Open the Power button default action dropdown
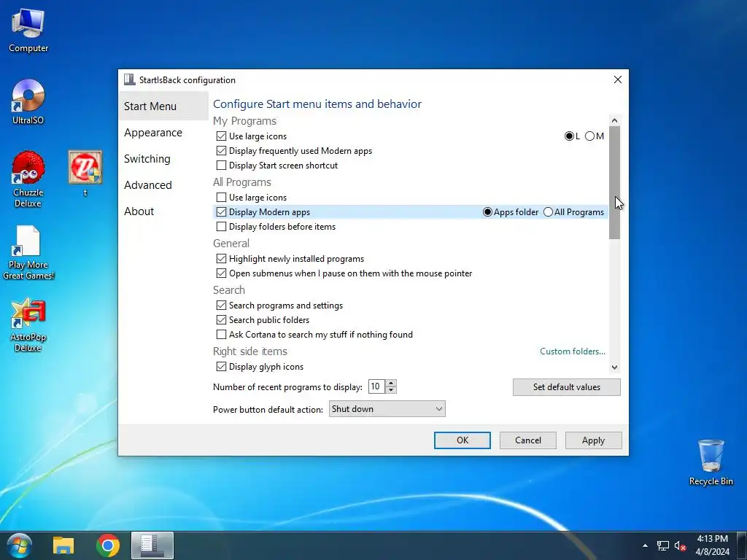 [x=387, y=408]
